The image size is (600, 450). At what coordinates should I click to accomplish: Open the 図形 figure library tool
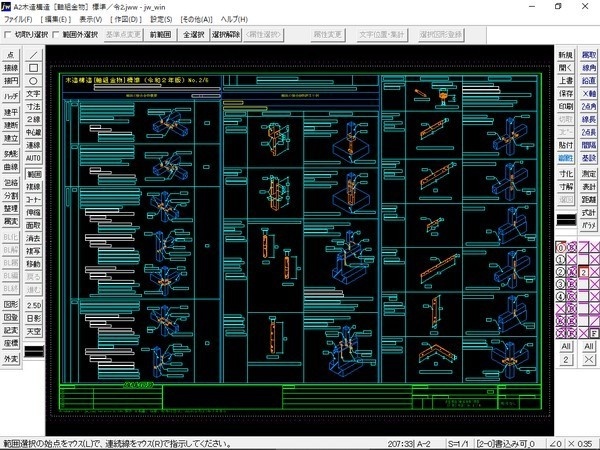pyautogui.click(x=11, y=305)
